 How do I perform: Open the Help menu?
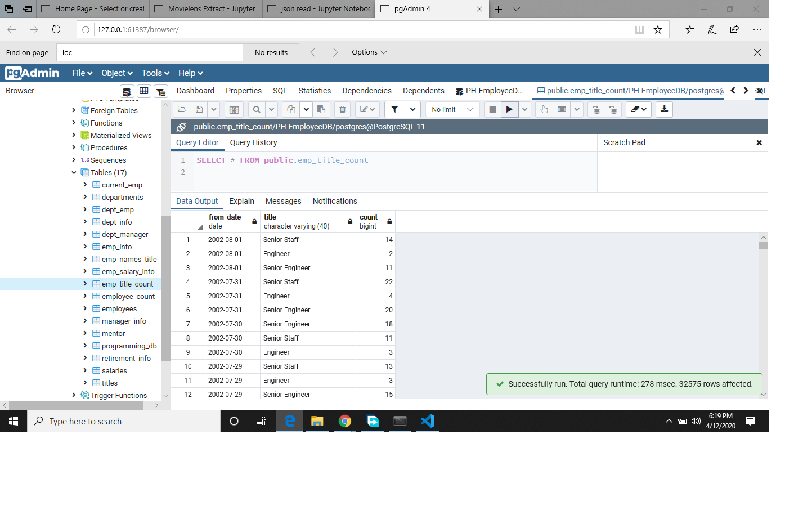pos(190,73)
